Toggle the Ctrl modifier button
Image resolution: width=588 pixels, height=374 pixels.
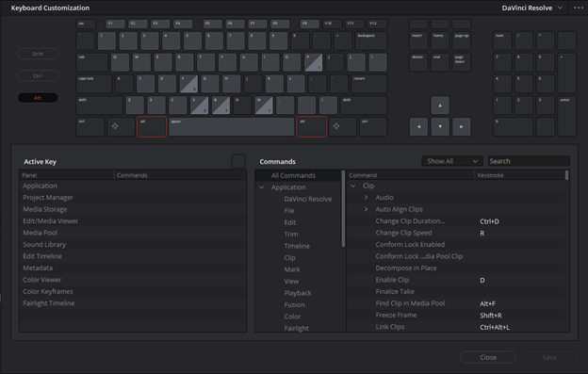click(38, 75)
